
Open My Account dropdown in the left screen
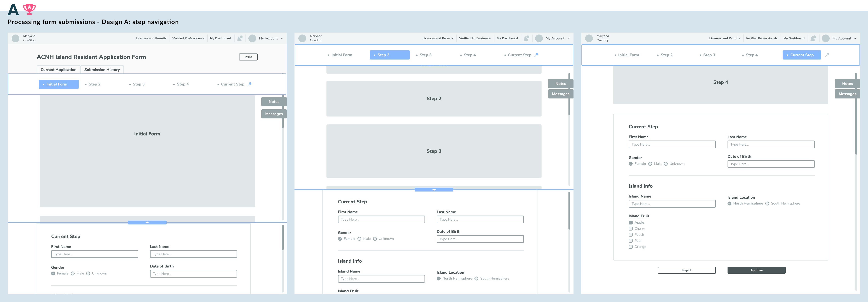(271, 38)
